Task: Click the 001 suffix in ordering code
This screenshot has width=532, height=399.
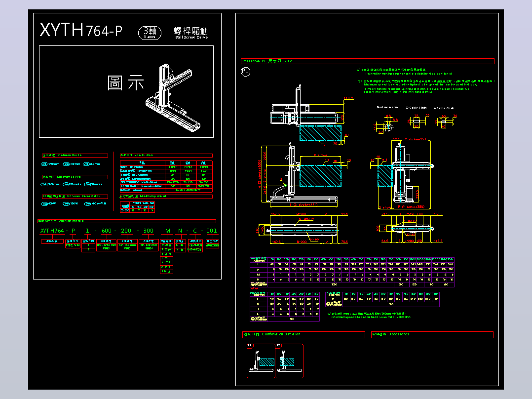Action: coord(212,231)
